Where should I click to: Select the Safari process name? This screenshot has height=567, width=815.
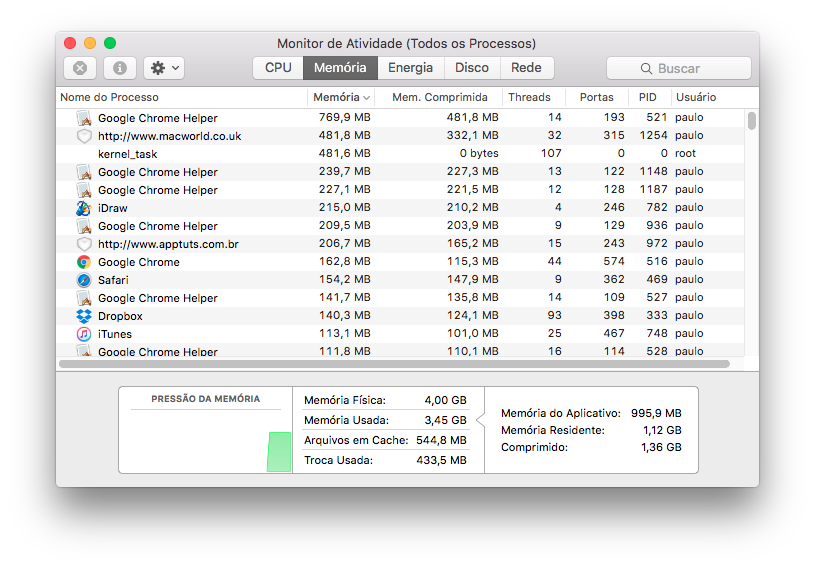pyautogui.click(x=113, y=280)
